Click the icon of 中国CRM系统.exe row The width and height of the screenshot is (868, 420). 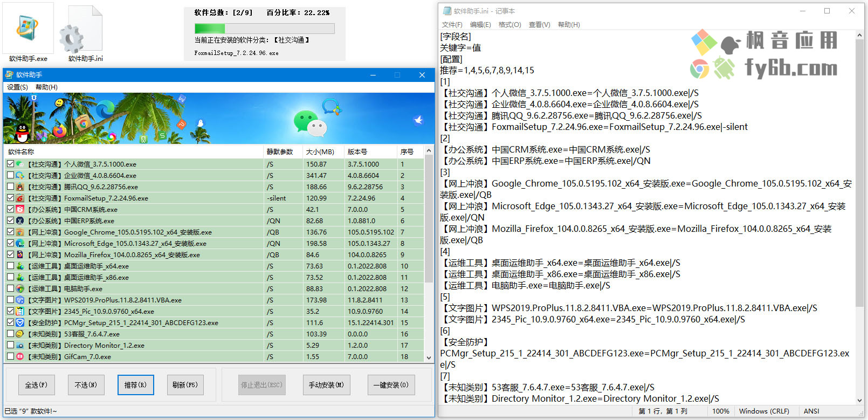[20, 209]
